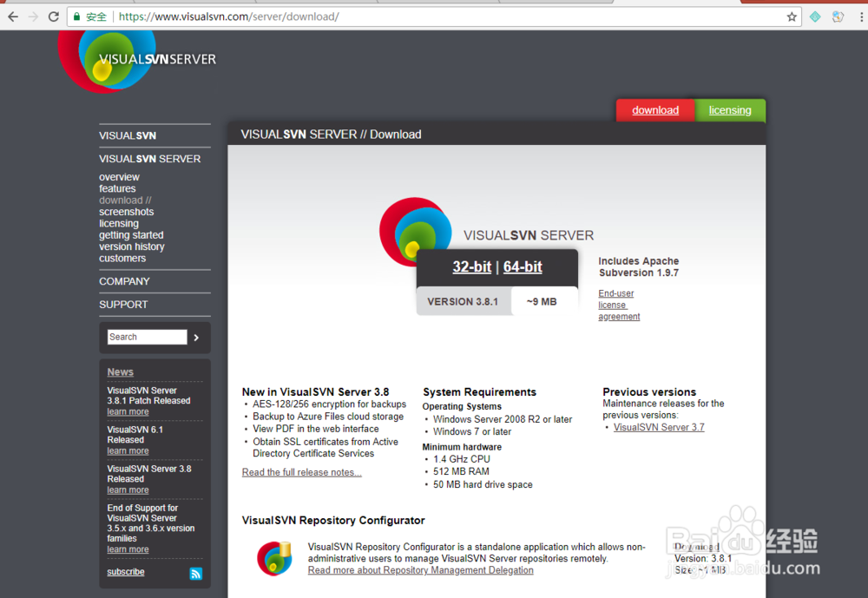This screenshot has width=868, height=598.
Task: Click the green secure lock icon
Action: click(x=77, y=16)
